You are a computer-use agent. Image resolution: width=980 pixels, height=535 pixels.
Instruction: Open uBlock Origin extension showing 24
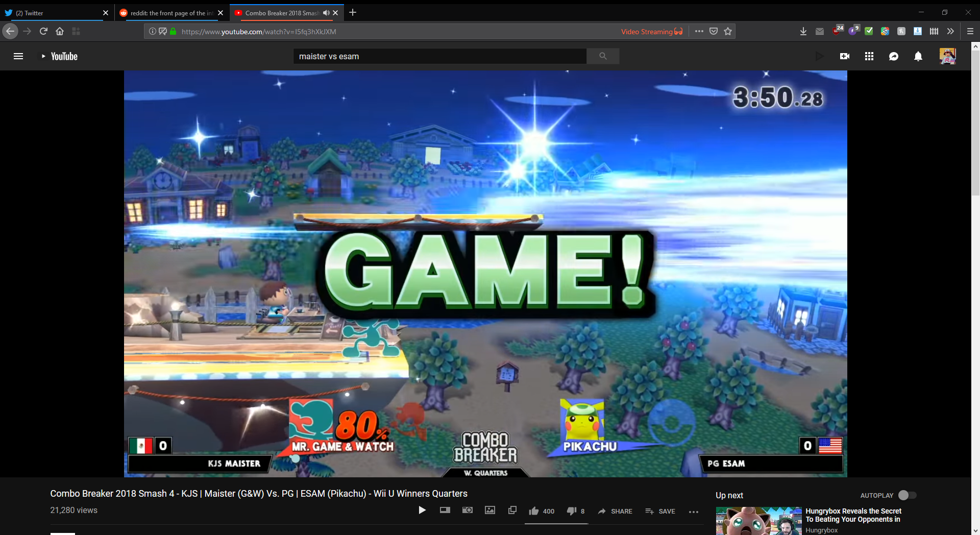837,31
